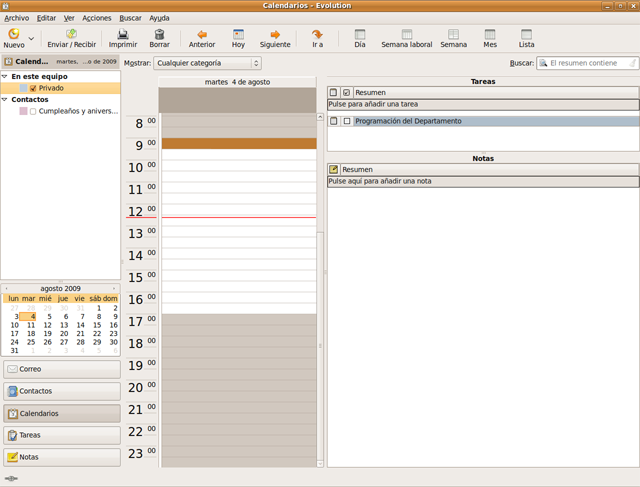Go to previous day with Anterior arrow
Image resolution: width=640 pixels, height=487 pixels.
tap(202, 34)
